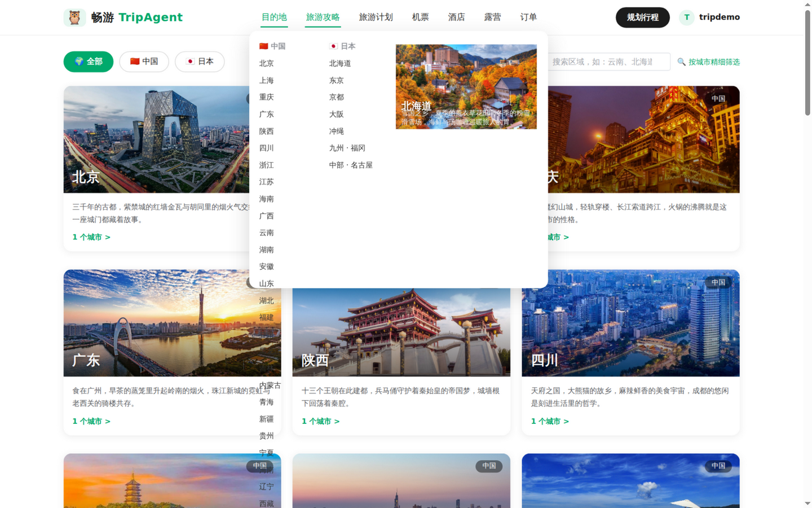
Task: Filter destinations by 中国 chip
Action: (x=144, y=62)
